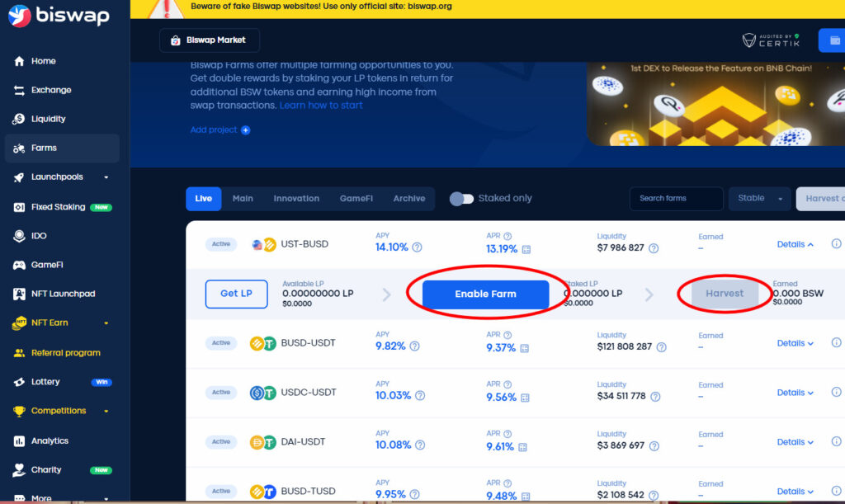845x504 pixels.
Task: Click the Analytics chart icon
Action: pyautogui.click(x=19, y=441)
